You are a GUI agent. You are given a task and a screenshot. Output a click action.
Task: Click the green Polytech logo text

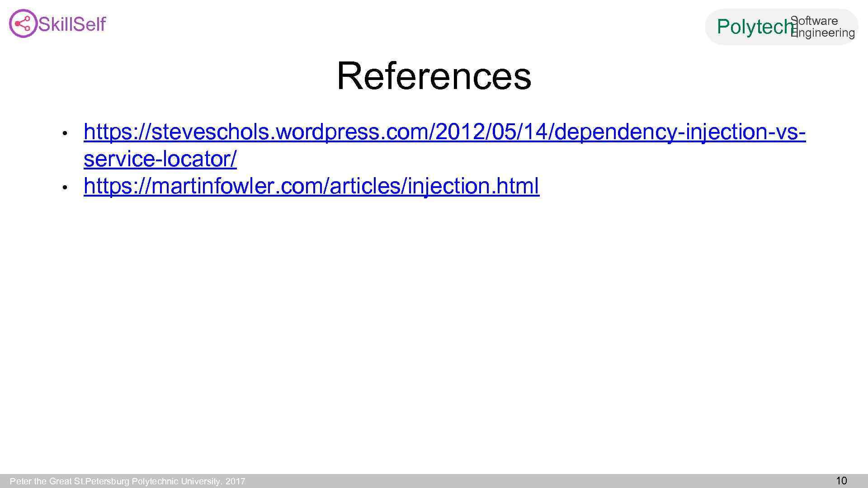(754, 27)
